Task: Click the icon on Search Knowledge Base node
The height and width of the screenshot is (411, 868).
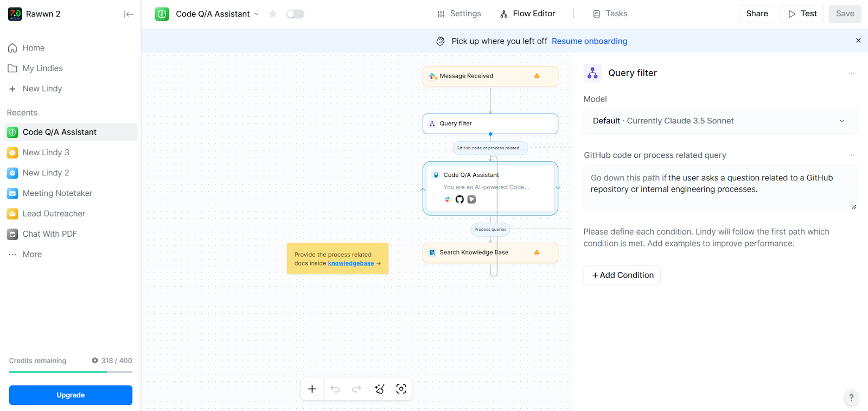Action: (432, 252)
